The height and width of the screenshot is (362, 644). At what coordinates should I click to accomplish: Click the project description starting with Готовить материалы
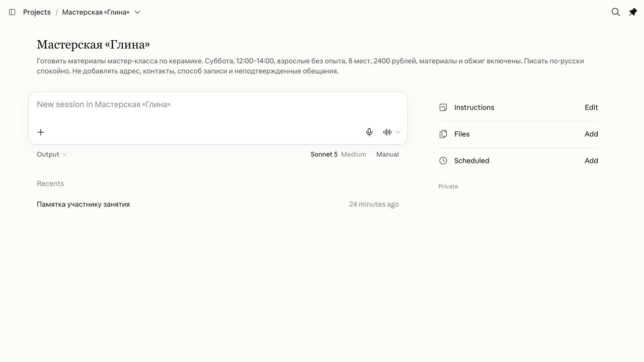tap(310, 66)
